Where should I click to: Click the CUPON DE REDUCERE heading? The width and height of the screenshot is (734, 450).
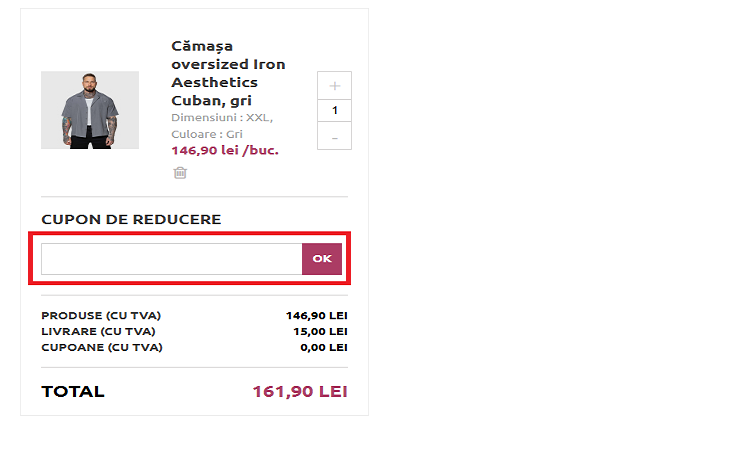coord(131,219)
